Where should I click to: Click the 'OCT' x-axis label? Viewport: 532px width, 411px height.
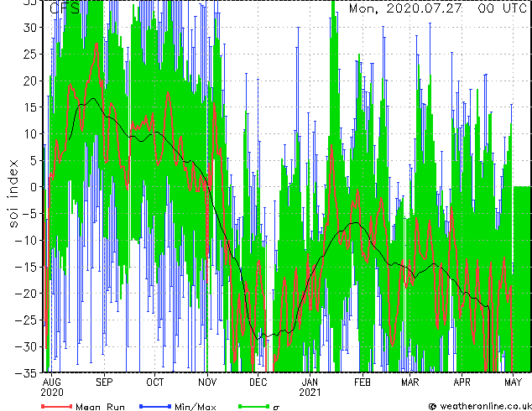point(154,382)
